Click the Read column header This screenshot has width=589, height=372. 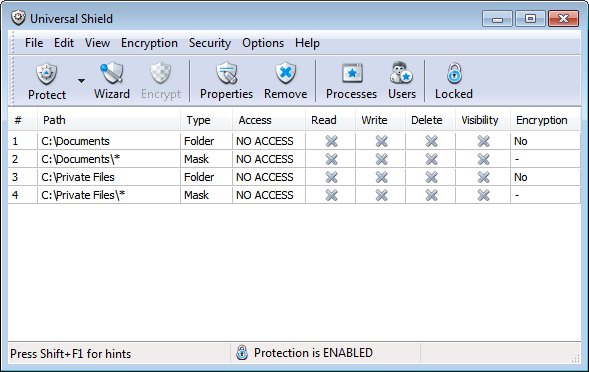(x=330, y=120)
